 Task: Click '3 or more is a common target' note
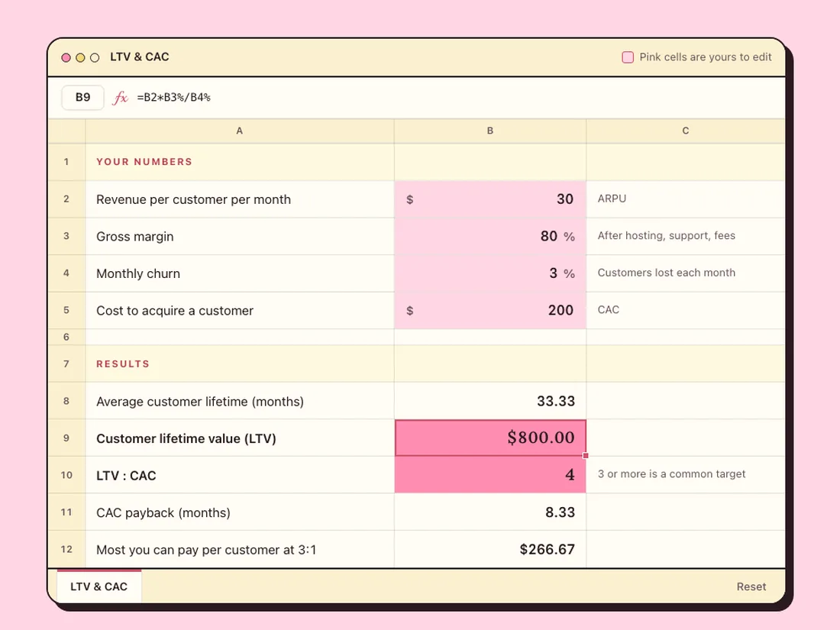[x=671, y=474]
